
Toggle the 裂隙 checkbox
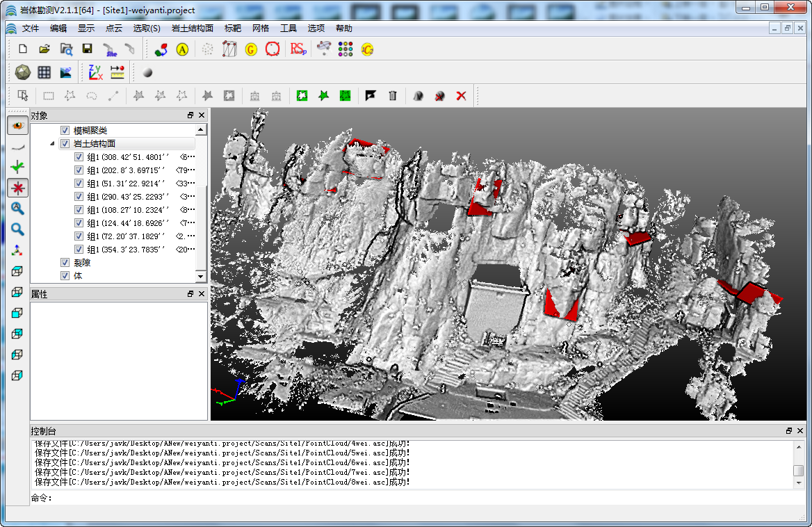pyautogui.click(x=65, y=263)
